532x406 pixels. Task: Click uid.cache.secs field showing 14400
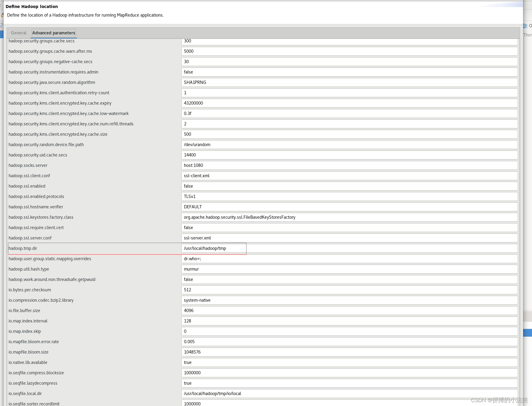point(350,155)
